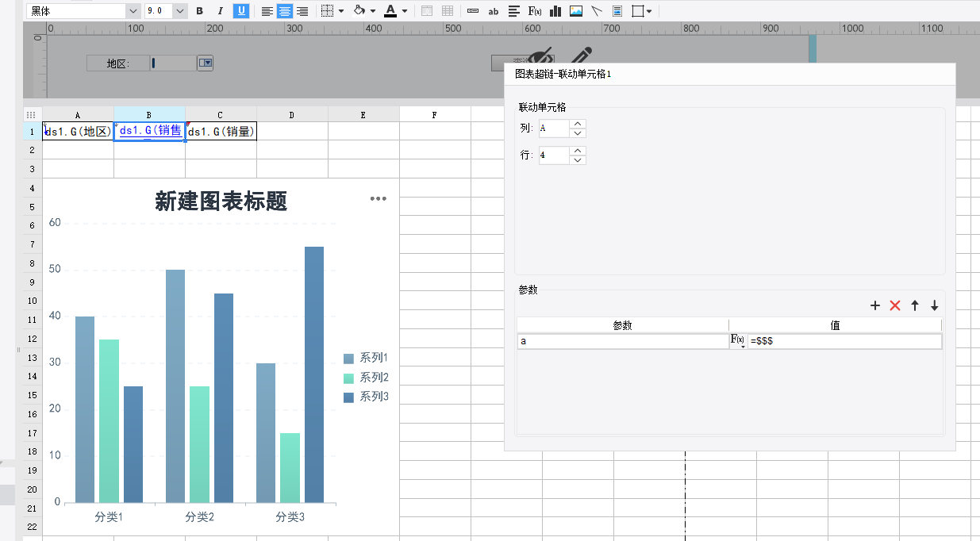The width and height of the screenshot is (980, 541).
Task: Toggle bold formatting in the toolbar
Action: coord(199,11)
